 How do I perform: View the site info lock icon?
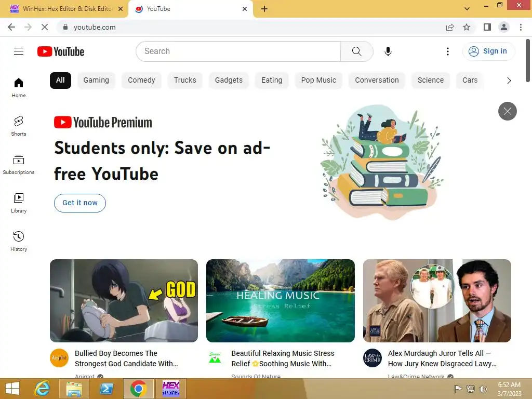coord(65,27)
